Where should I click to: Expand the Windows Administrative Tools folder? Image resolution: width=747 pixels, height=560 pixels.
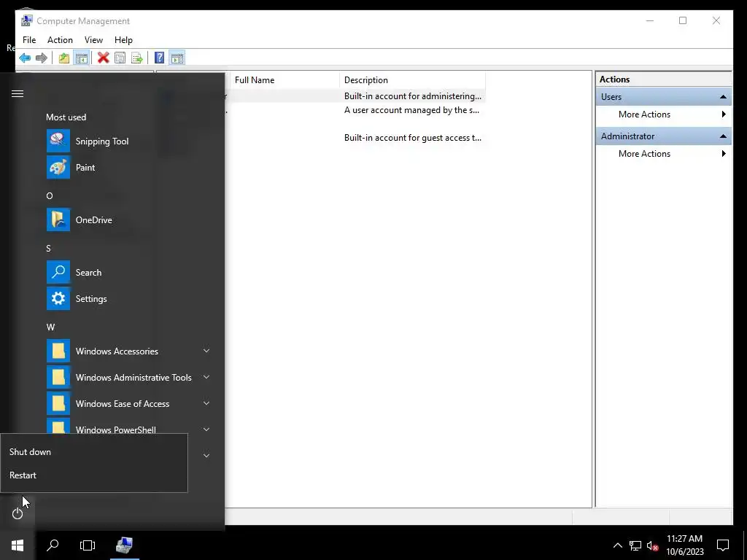click(128, 377)
